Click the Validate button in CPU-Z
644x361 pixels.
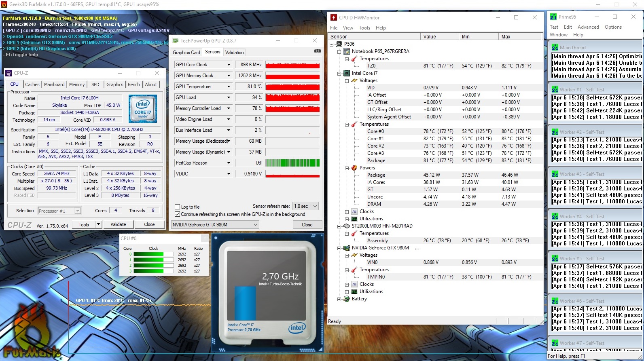(x=118, y=224)
